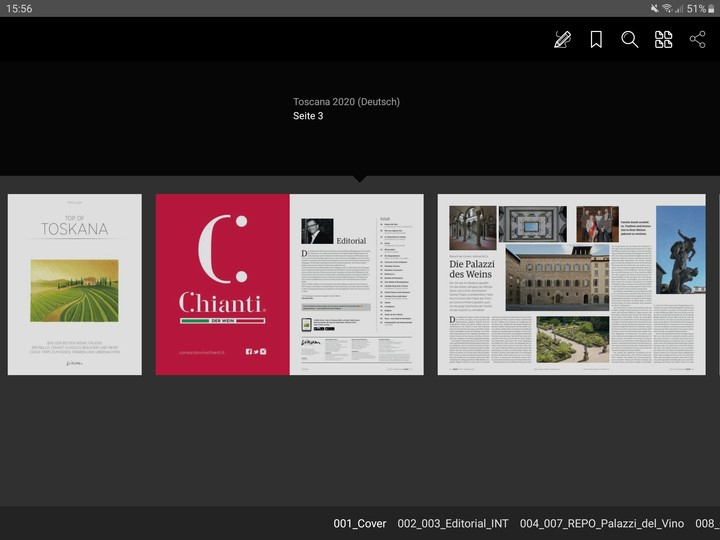Bookmark the current page
This screenshot has height=540, width=720.
pyautogui.click(x=596, y=39)
